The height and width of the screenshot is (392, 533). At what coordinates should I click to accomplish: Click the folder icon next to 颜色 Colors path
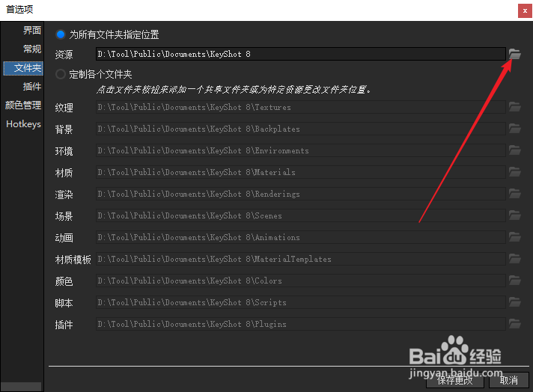[514, 281]
